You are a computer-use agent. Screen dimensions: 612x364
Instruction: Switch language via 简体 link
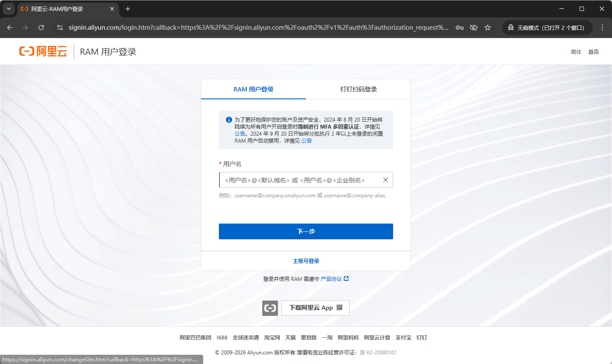pyautogui.click(x=576, y=52)
